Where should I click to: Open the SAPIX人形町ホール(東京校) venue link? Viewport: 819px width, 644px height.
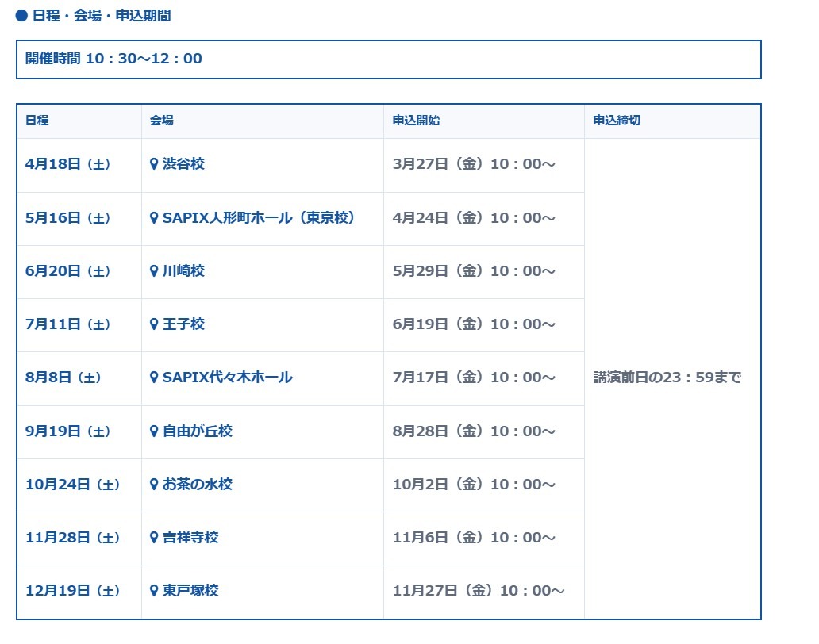point(259,217)
